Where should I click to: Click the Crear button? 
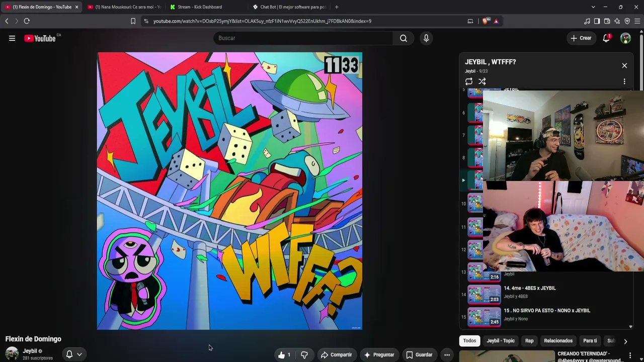[x=581, y=38]
